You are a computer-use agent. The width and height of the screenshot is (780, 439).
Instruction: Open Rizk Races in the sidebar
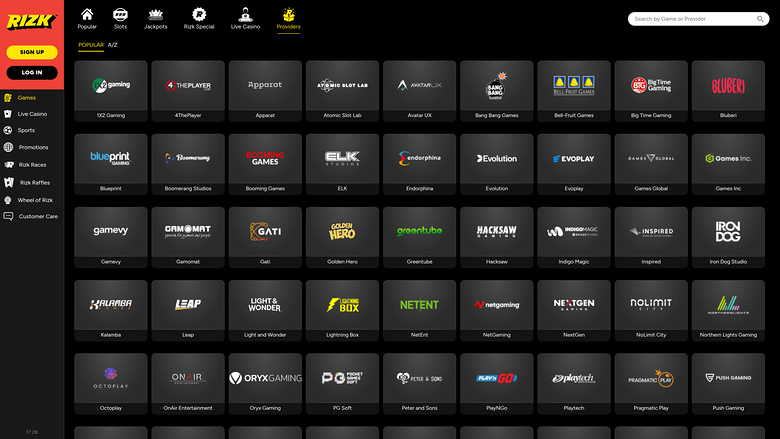(32, 165)
